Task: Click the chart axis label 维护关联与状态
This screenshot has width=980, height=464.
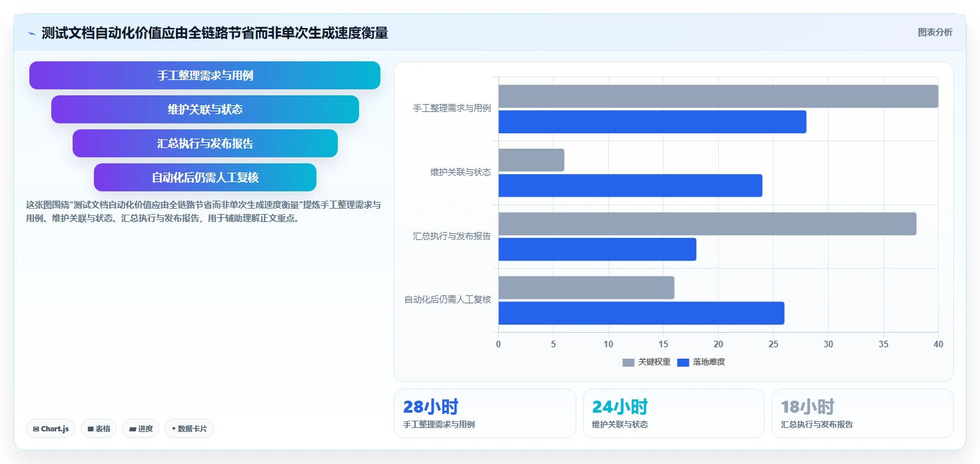Action: [x=460, y=173]
